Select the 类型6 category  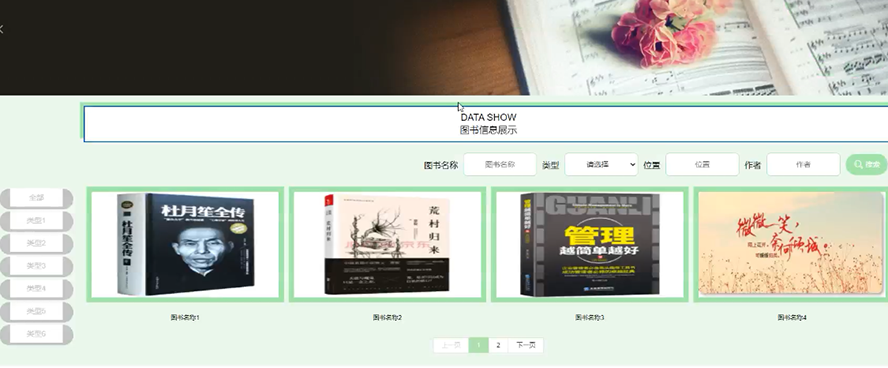36,334
